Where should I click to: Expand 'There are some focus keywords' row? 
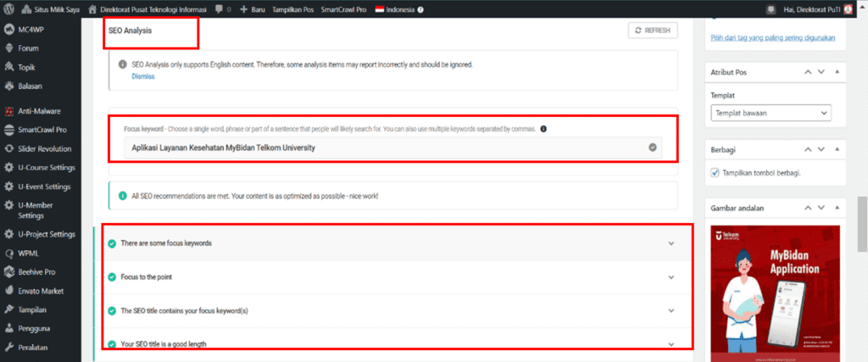(x=670, y=243)
